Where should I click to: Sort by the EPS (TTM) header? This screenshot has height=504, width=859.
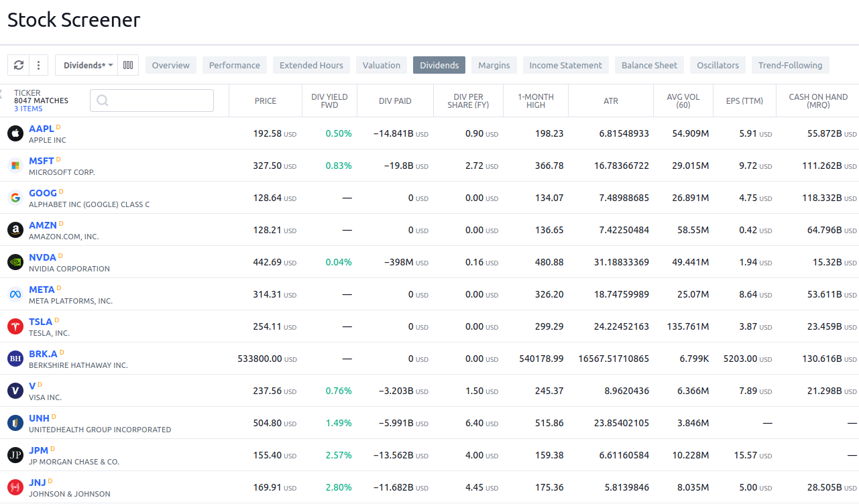coord(744,101)
